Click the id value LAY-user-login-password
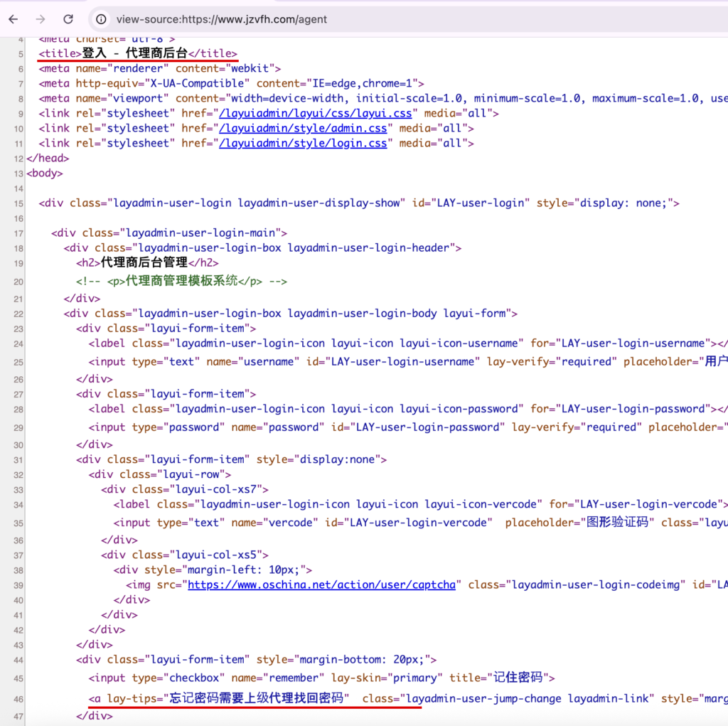This screenshot has height=726, width=728. 427,427
